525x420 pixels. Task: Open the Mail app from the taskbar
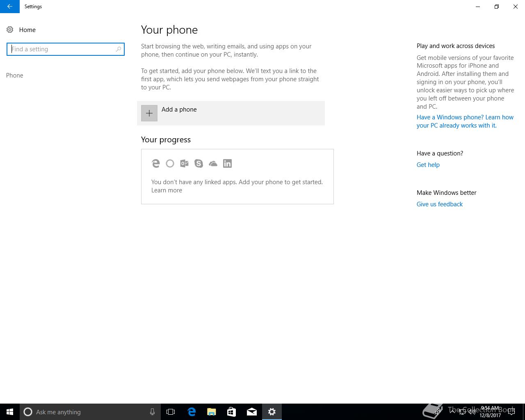coord(252,412)
